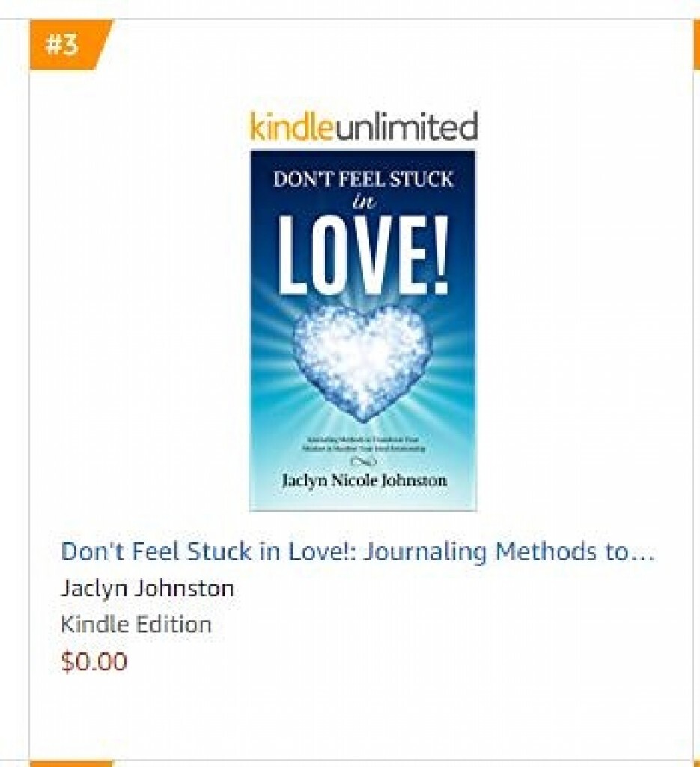Click the truncated title ellipsis
Viewport: 700px width, 767px height.
pyautogui.click(x=644, y=554)
